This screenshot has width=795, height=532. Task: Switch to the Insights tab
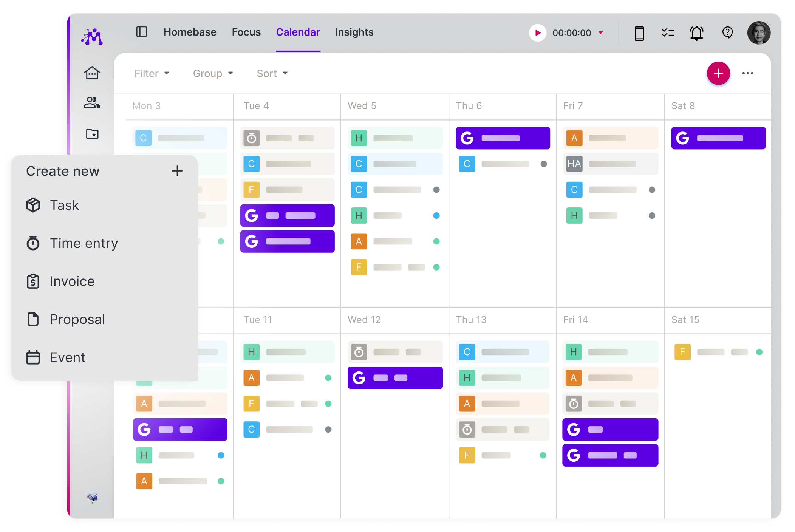coord(354,32)
